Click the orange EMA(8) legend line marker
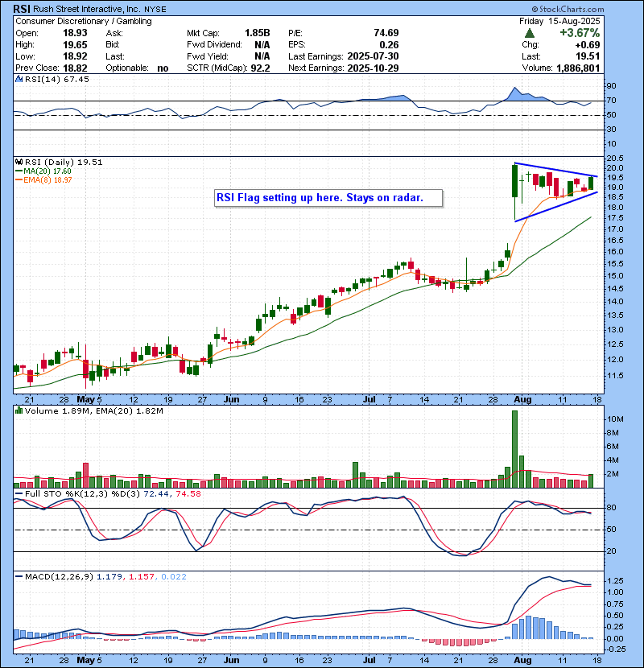This screenshot has height=668, width=644. pyautogui.click(x=19, y=180)
